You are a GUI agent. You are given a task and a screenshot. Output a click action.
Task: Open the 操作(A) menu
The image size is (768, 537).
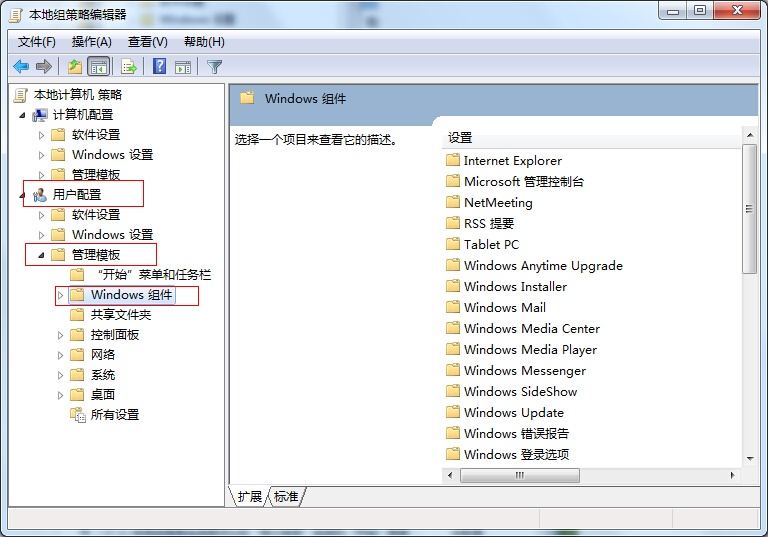92,42
